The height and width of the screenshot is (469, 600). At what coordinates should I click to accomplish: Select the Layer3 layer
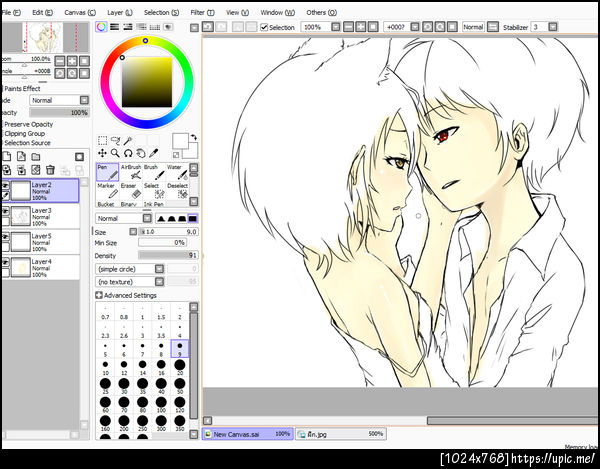(x=41, y=217)
